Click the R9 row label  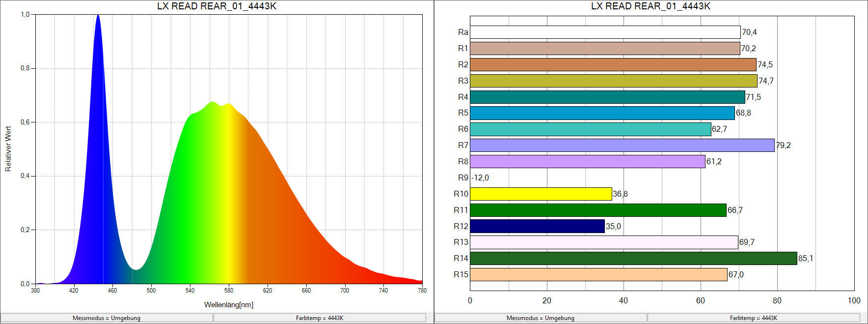click(x=463, y=177)
